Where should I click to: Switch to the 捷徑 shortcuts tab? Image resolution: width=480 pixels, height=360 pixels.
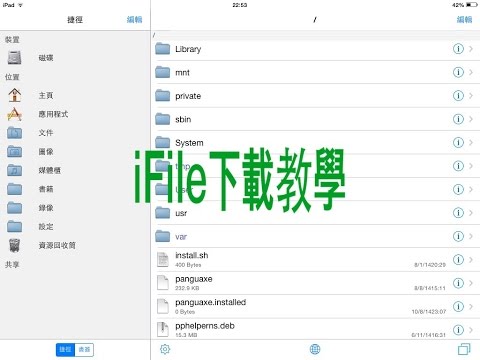(65, 349)
